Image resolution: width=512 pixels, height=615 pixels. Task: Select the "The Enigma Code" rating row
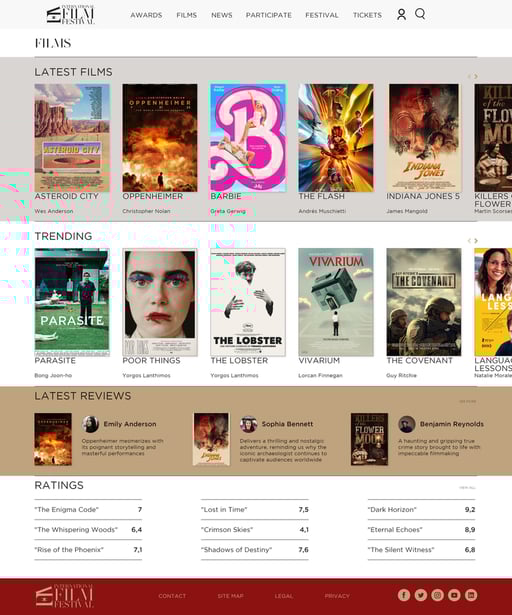[x=88, y=509]
